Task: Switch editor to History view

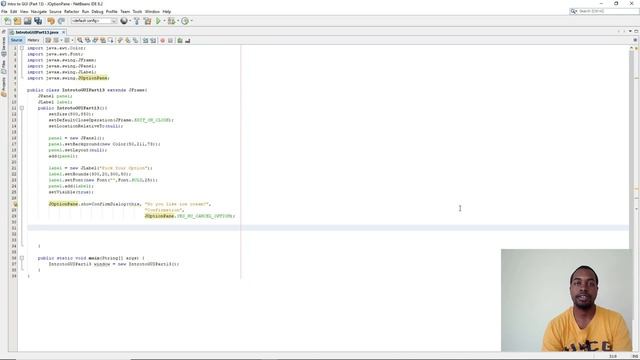Action: tap(33, 40)
